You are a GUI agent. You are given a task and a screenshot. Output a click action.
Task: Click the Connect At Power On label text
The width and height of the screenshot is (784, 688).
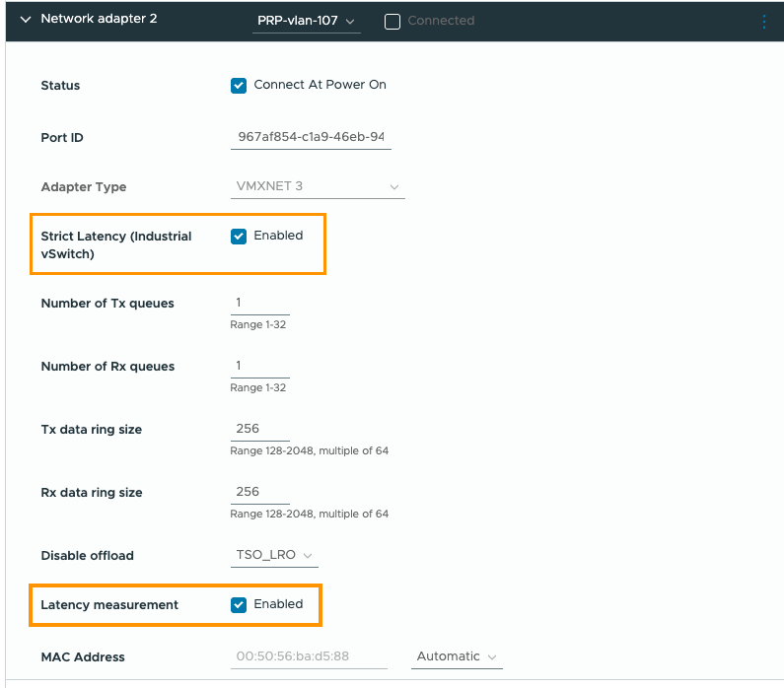point(320,85)
